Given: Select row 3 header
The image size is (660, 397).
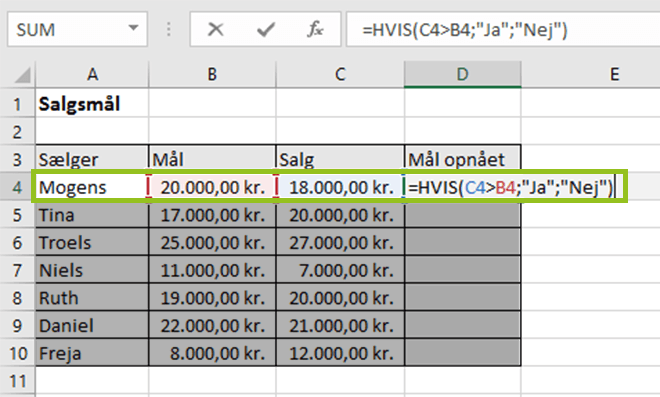Looking at the screenshot, I should (x=17, y=159).
